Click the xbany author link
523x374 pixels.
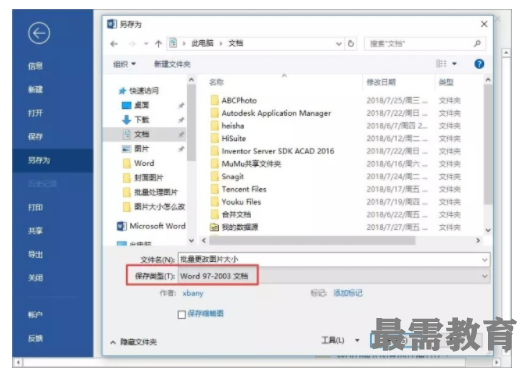[x=193, y=293]
